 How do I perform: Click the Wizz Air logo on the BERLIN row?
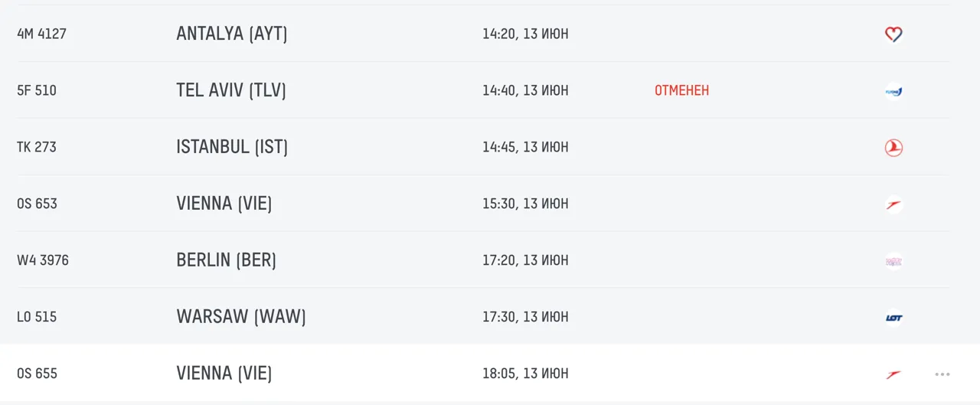[x=893, y=261]
